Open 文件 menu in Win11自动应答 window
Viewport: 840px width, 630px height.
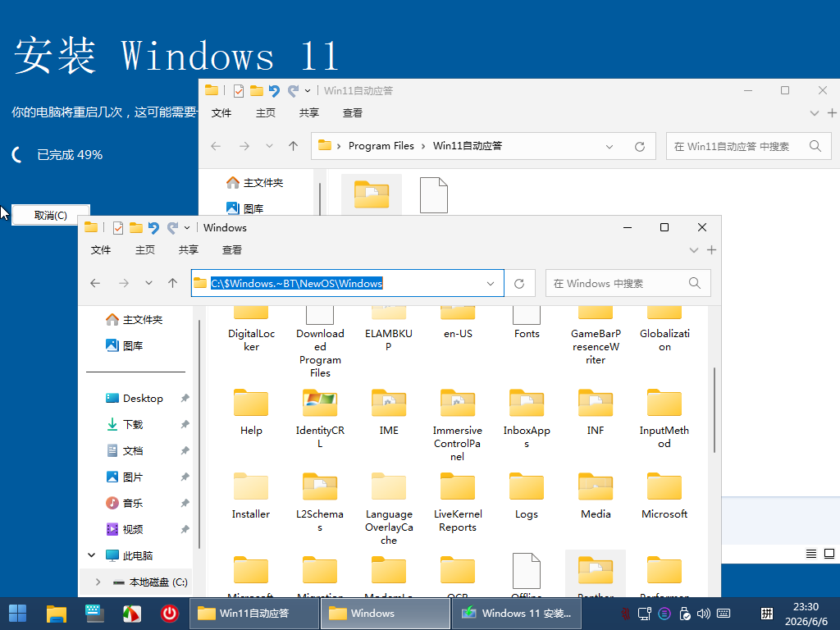tap(221, 113)
